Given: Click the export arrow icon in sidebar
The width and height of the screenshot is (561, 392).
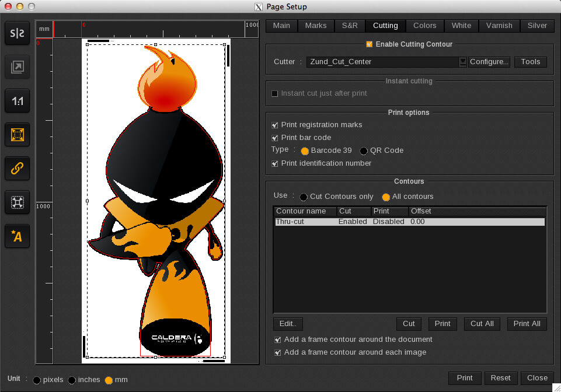Looking at the screenshot, I should point(17,67).
